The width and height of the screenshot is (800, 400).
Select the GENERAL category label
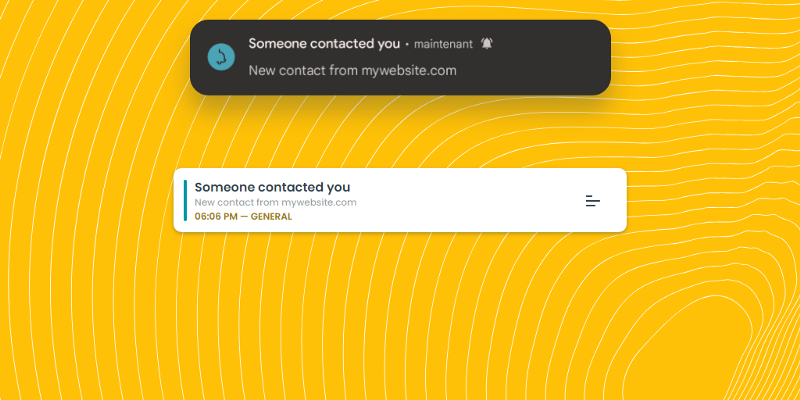point(271,216)
